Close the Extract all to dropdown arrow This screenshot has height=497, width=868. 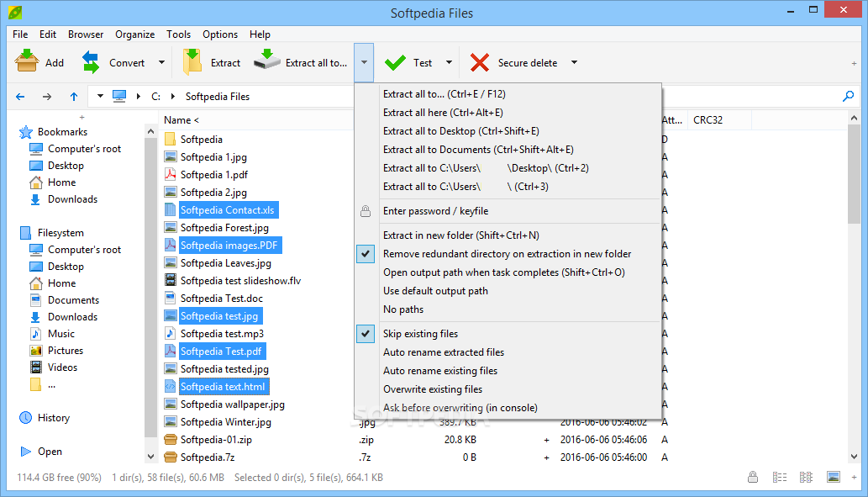click(x=364, y=62)
